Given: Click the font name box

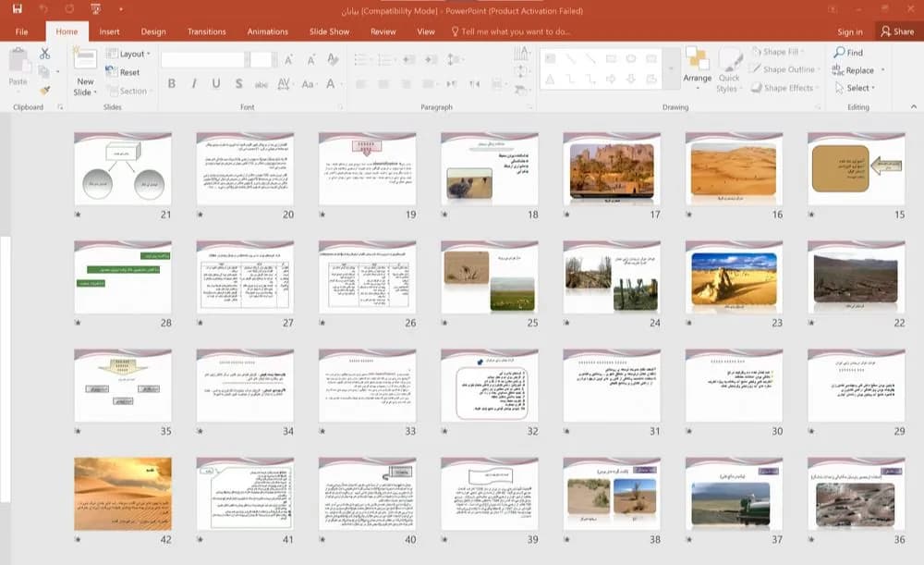Looking at the screenshot, I should tap(202, 59).
